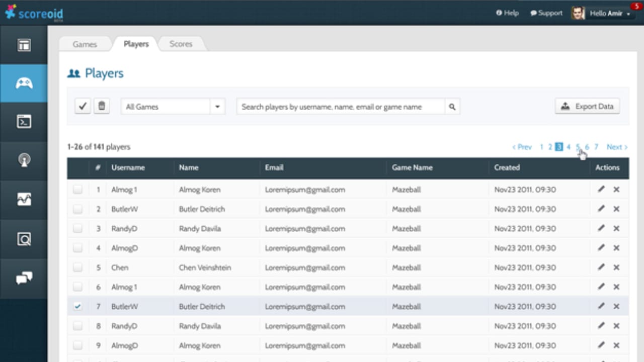Click the Scoreoid logo
This screenshot has height=362, width=644.
pos(34,13)
